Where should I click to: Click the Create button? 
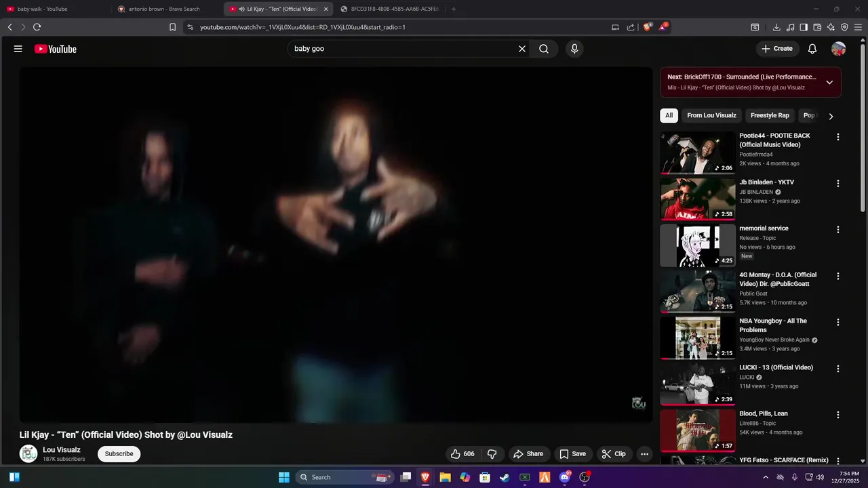point(777,49)
